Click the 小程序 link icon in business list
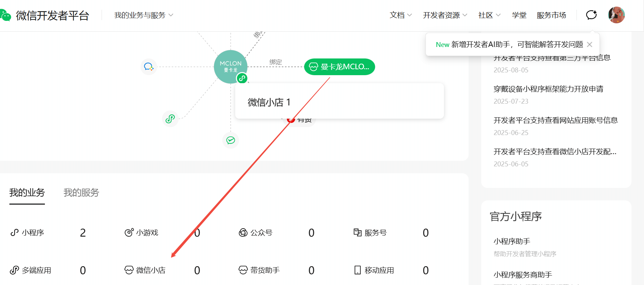This screenshot has height=285, width=644. coord(15,232)
